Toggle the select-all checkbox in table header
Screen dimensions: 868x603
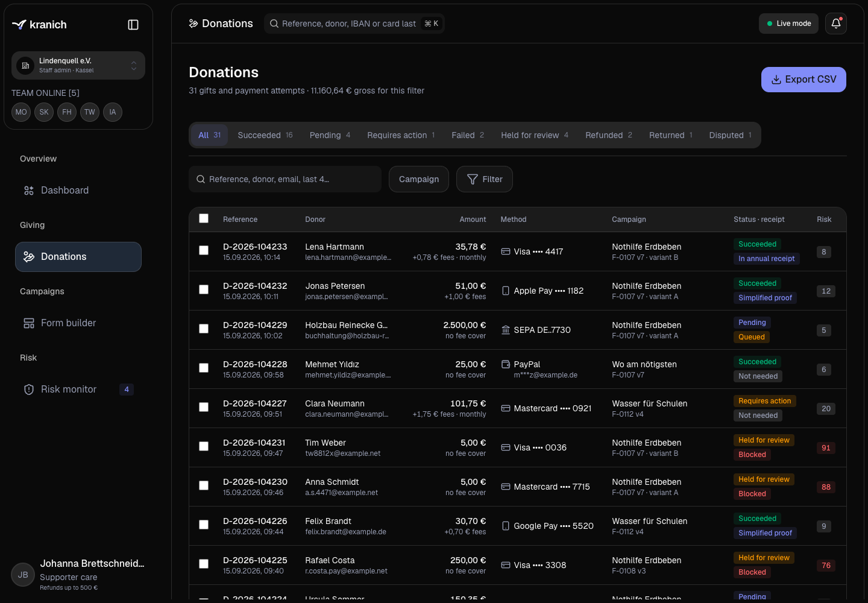point(204,218)
